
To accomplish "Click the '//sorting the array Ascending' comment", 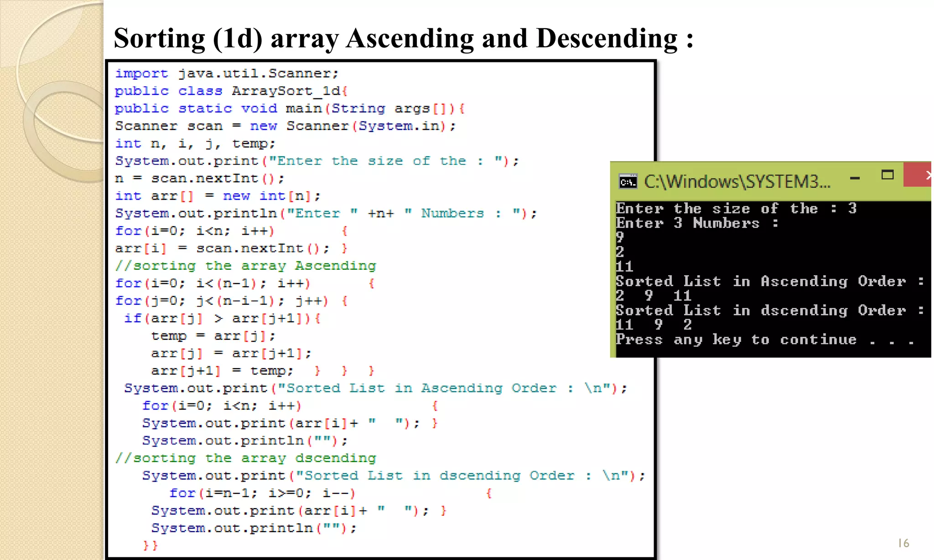I will coord(246,266).
